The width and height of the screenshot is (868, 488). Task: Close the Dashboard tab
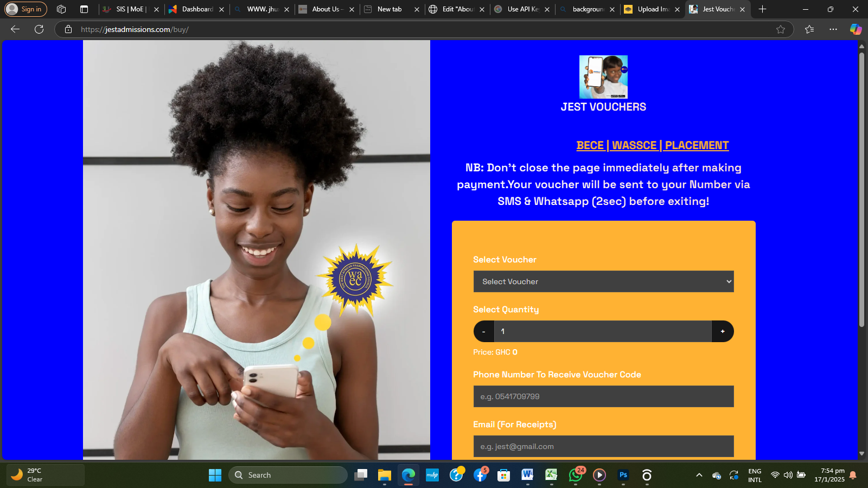tap(221, 9)
